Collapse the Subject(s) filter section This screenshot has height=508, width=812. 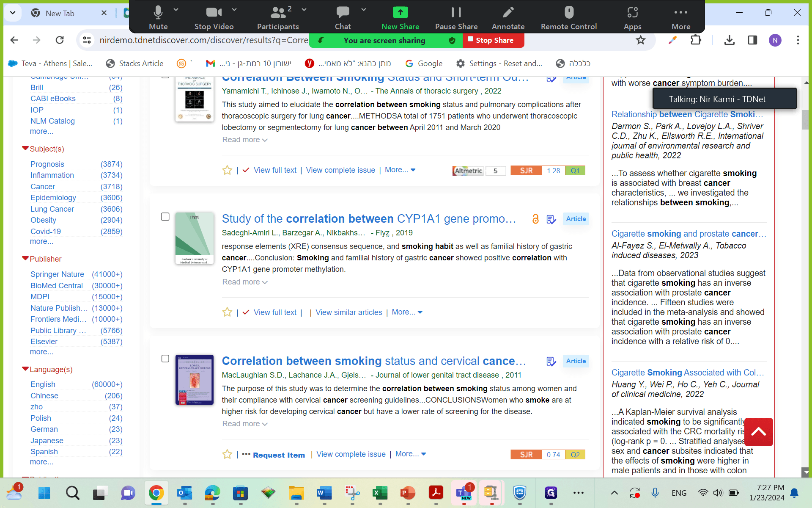pyautogui.click(x=25, y=149)
